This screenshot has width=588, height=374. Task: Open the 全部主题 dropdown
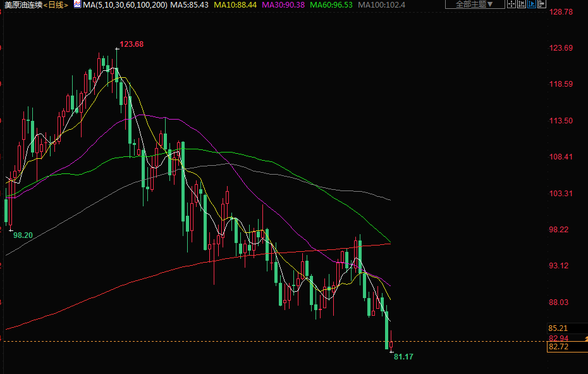click(474, 4)
